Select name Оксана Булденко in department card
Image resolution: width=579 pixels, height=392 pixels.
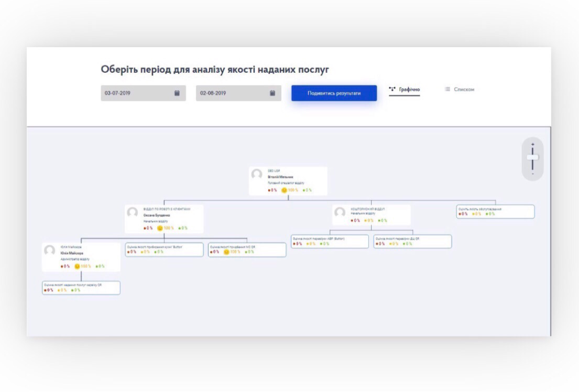tap(157, 215)
